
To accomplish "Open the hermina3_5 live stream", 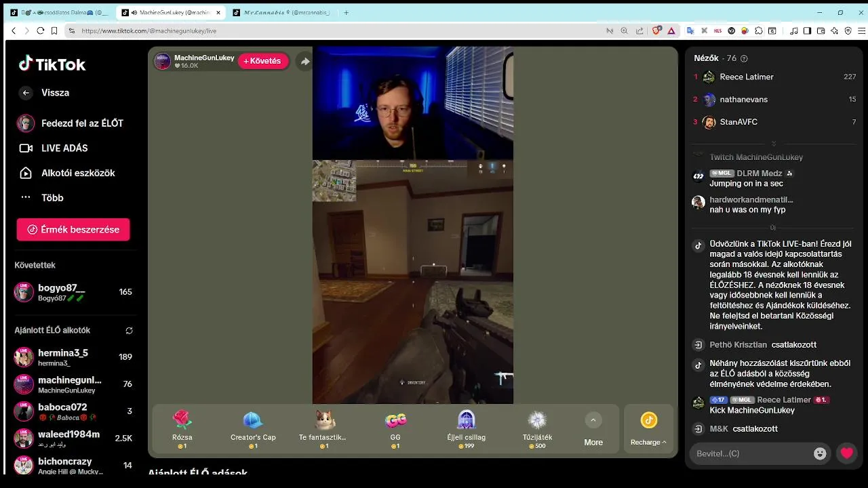I will (x=73, y=357).
